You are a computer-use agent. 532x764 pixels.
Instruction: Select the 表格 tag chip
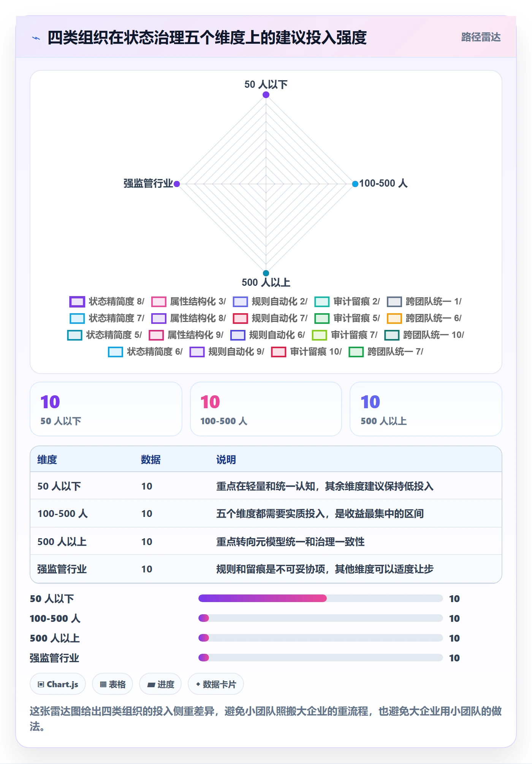[112, 685]
